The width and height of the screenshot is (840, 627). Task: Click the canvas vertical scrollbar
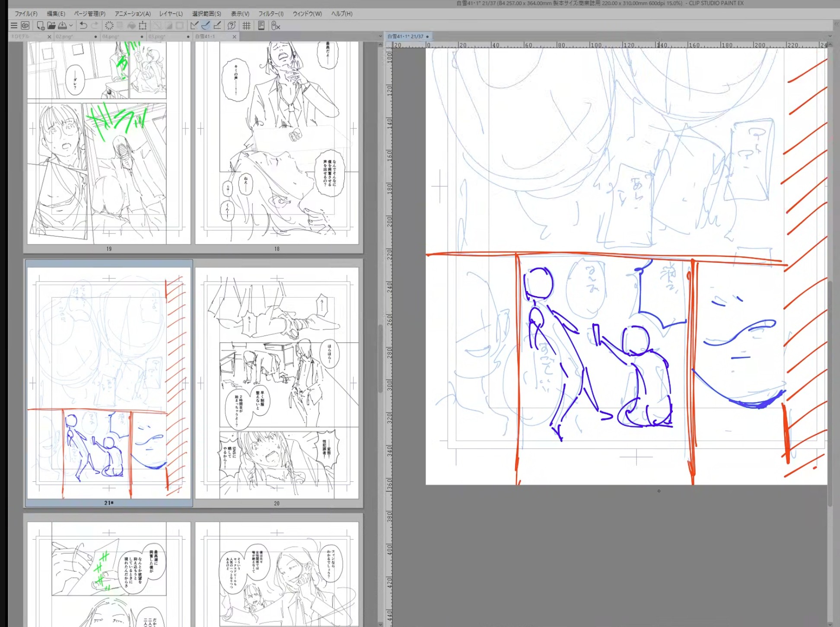(830, 393)
